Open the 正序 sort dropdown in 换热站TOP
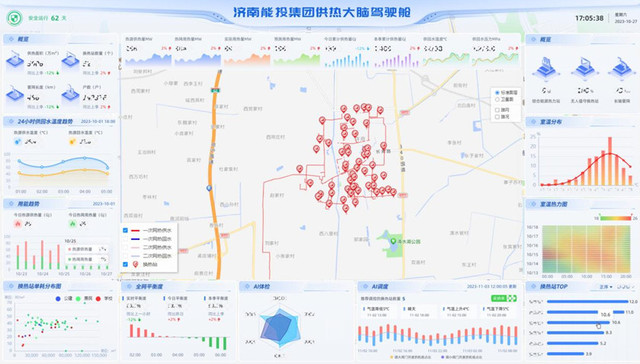 [606, 287]
